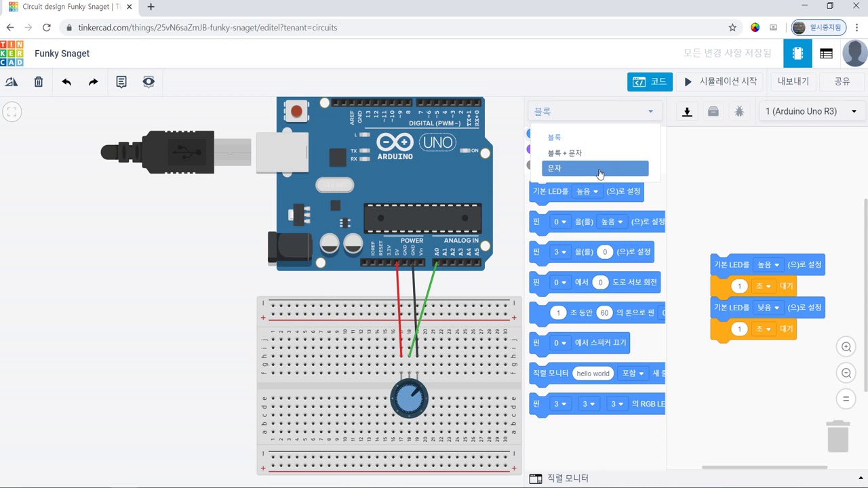Choose the 블록 menu option
Screen dimensions: 868x488
pyautogui.click(x=595, y=138)
